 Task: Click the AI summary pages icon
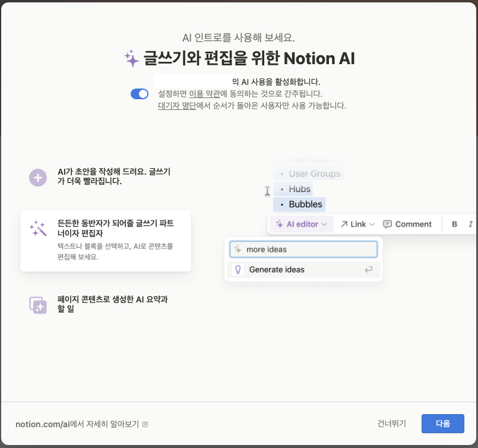click(38, 305)
